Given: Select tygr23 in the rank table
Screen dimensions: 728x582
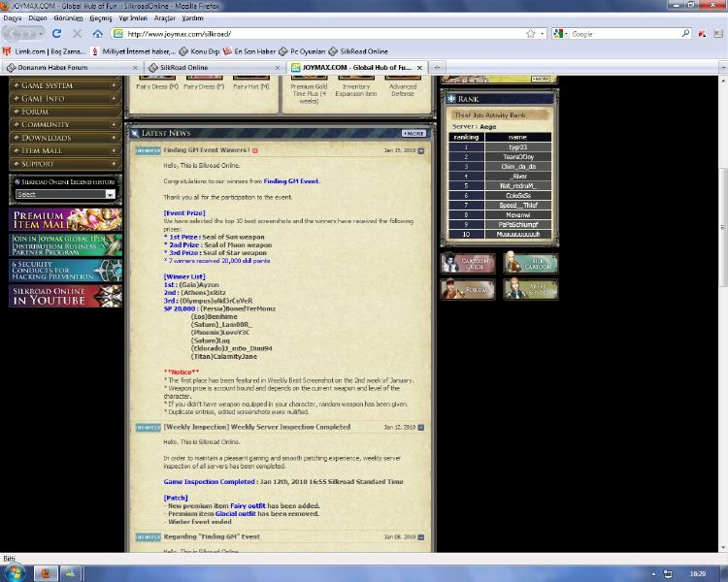Looking at the screenshot, I should coord(517,147).
